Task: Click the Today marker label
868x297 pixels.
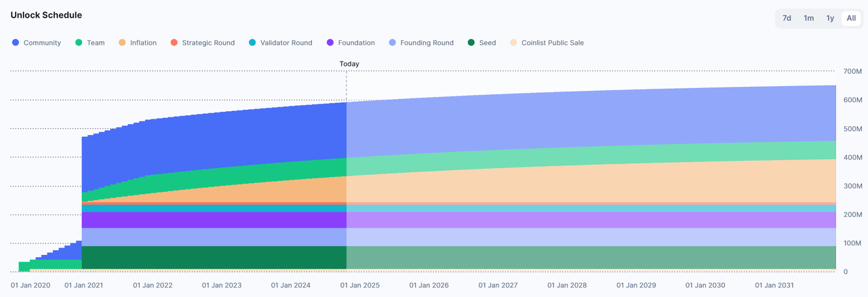Action: pos(349,64)
